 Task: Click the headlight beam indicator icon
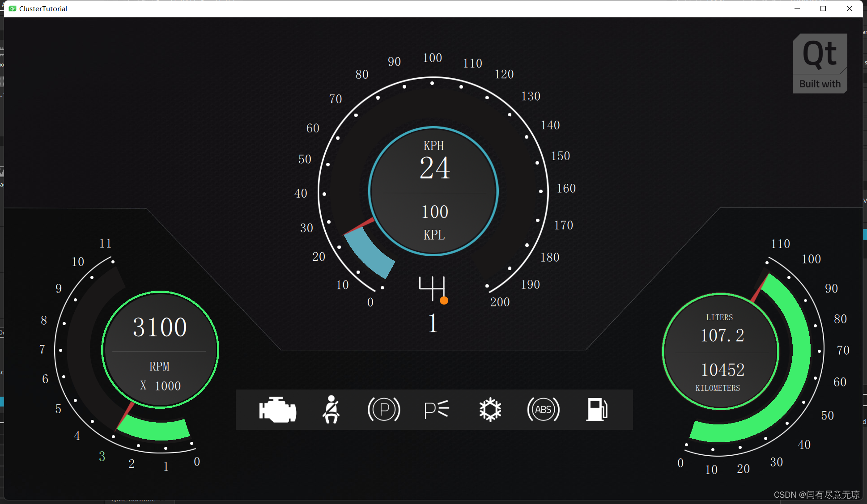tap(437, 410)
